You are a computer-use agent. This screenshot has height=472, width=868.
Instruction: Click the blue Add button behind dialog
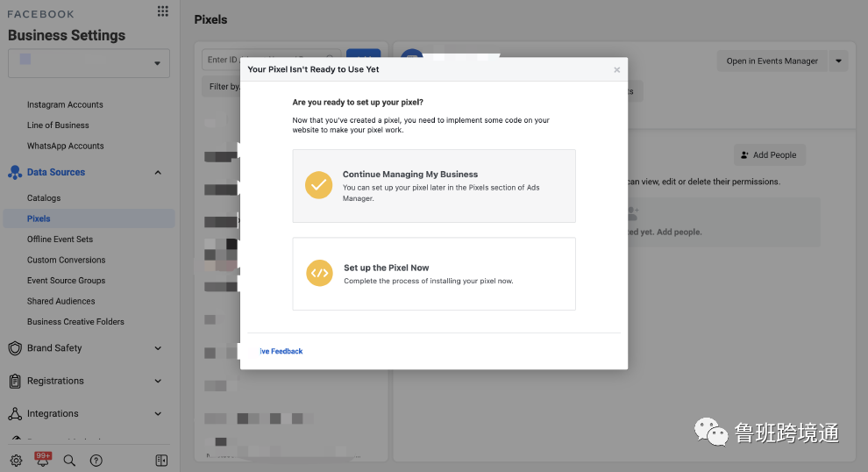click(363, 54)
